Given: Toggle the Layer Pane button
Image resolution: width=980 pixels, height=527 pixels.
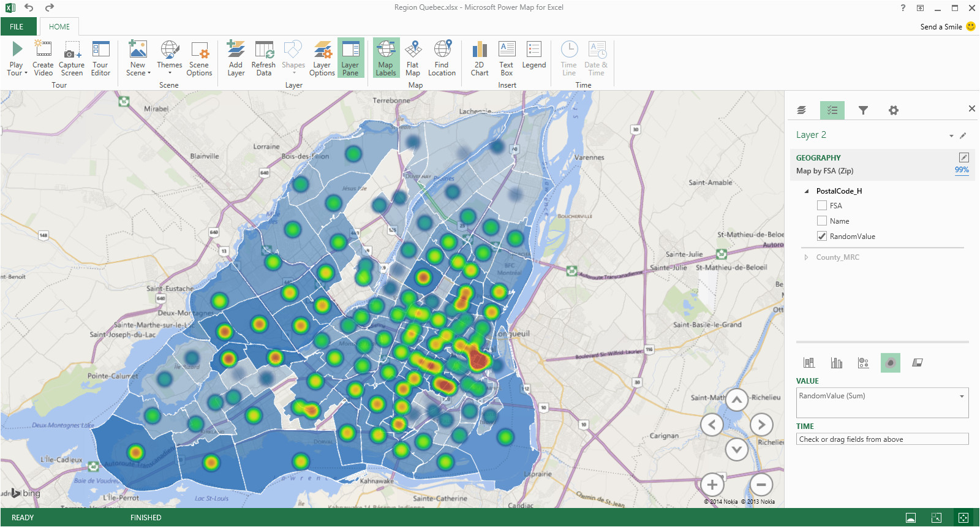Looking at the screenshot, I should (350, 59).
